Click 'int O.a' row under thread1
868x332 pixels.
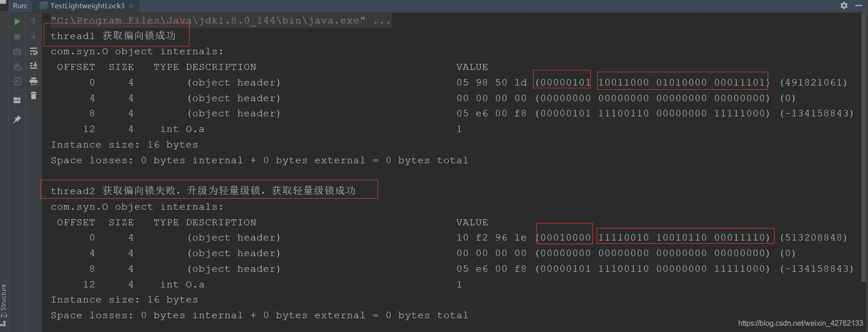click(x=182, y=129)
